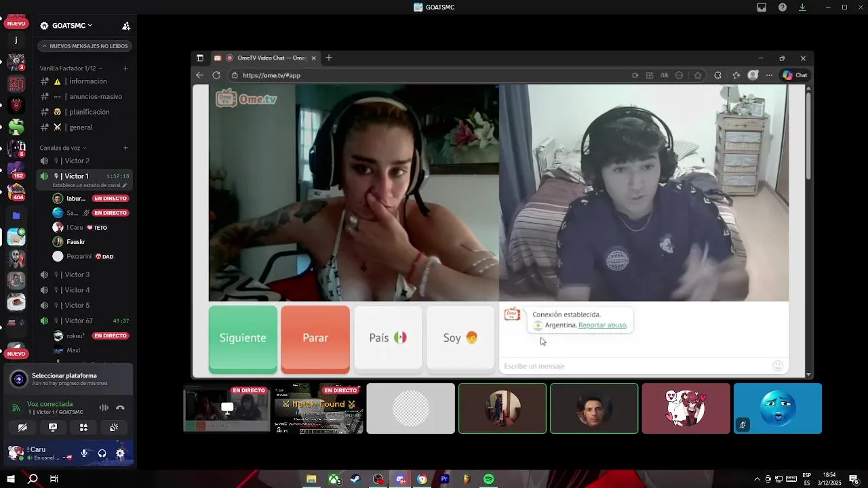Open the GOATSMC server dropdown menu
Screen dimensions: 868x488
(66, 26)
